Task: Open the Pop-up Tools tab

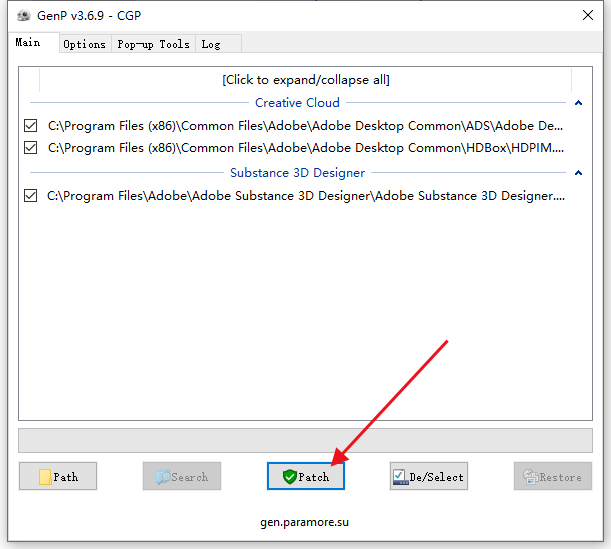Action: [x=154, y=44]
